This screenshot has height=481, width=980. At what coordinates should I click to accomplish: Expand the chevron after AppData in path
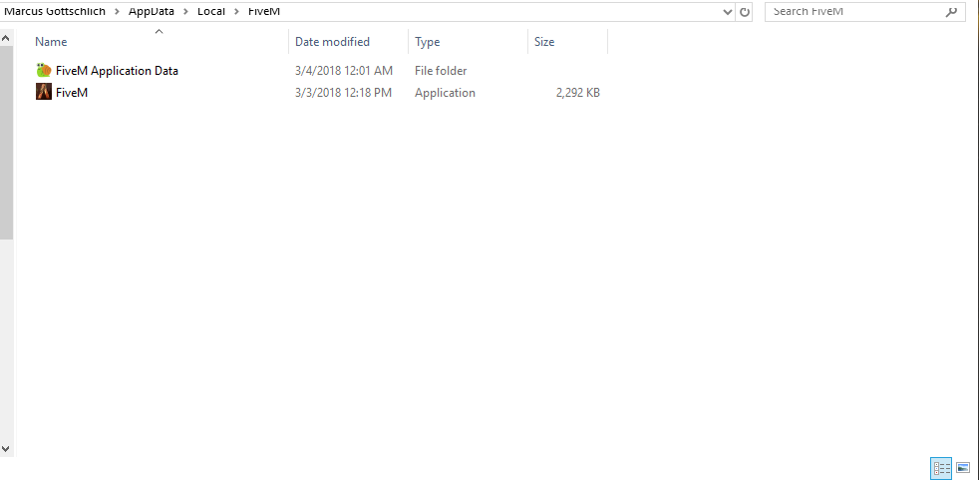[x=185, y=11]
